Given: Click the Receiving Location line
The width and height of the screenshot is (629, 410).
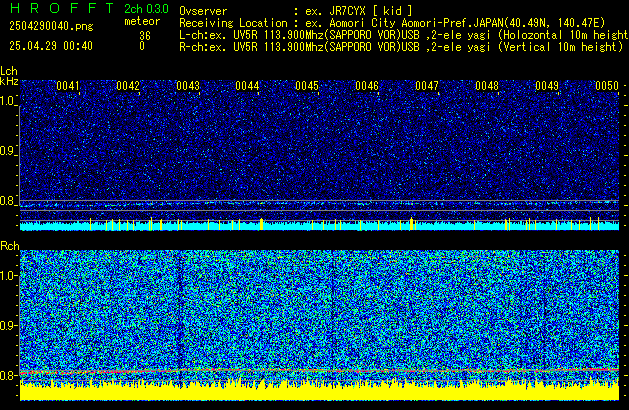Looking at the screenshot, I should [x=392, y=23].
